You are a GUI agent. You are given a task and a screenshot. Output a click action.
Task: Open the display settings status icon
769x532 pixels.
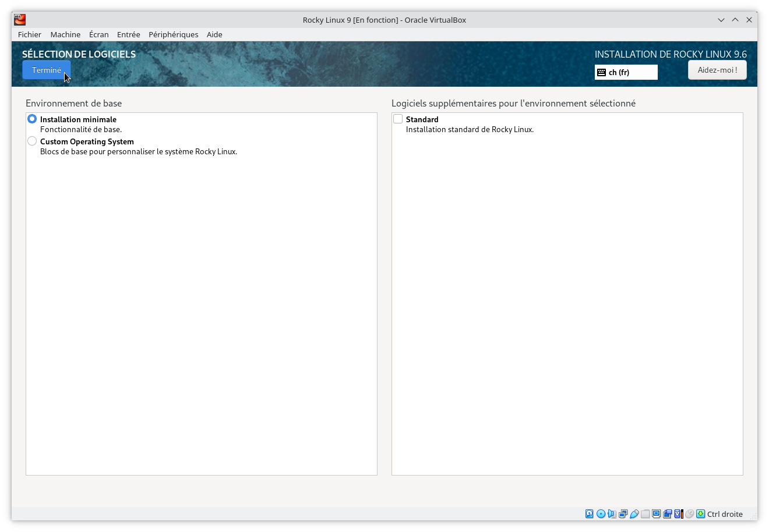pyautogui.click(x=655, y=514)
